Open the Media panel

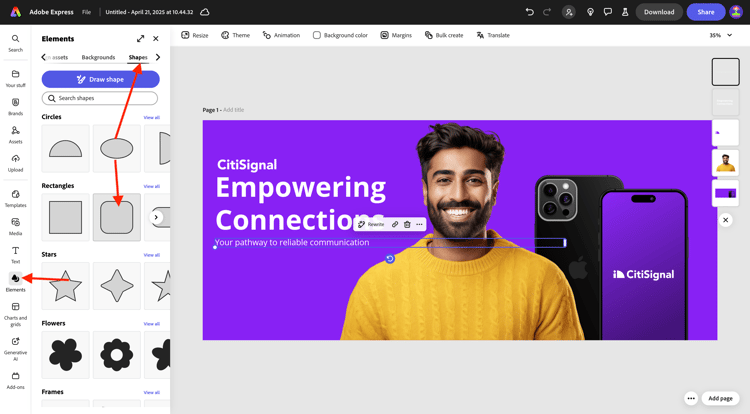[x=15, y=227]
